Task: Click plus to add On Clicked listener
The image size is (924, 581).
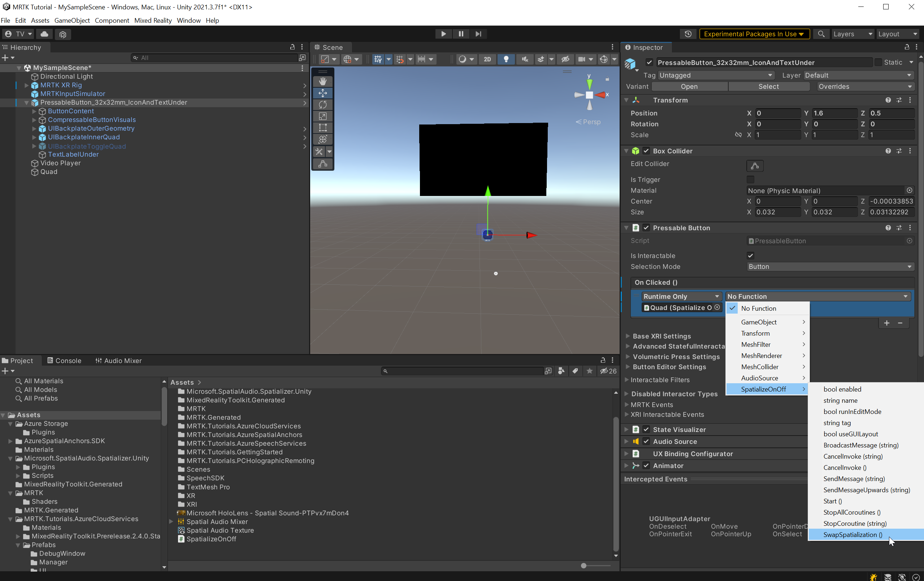Action: tap(886, 323)
